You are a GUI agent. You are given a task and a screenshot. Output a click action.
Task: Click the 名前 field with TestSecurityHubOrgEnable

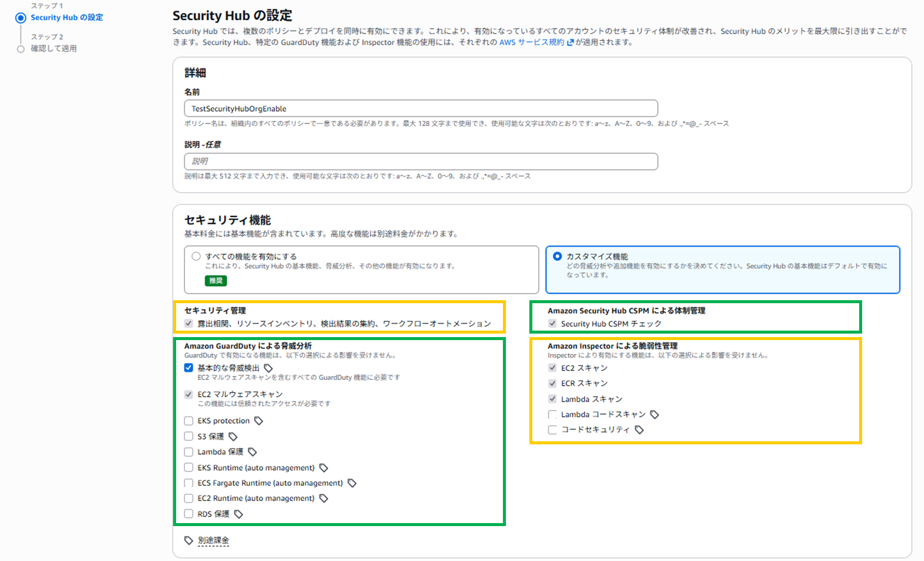(x=421, y=109)
